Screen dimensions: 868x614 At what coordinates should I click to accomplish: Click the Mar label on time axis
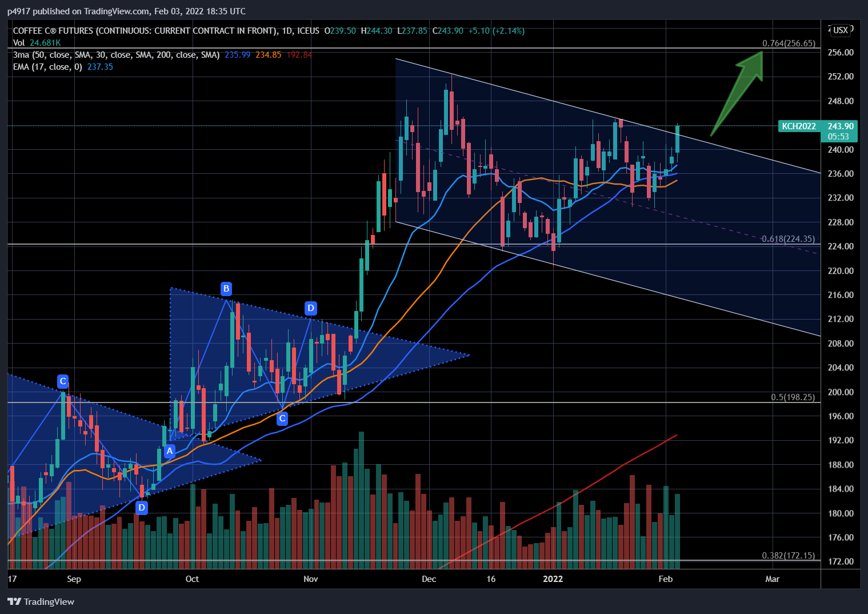772,579
